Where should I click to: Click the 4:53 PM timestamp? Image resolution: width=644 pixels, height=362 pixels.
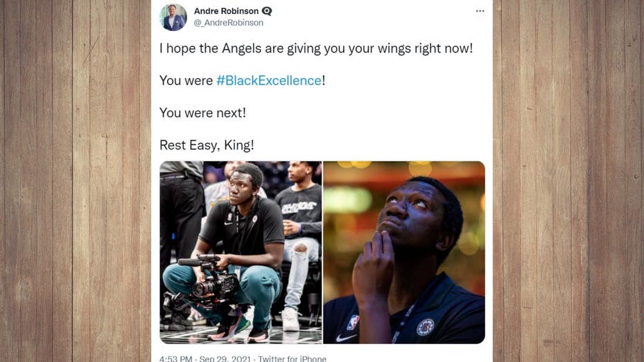pos(176,359)
